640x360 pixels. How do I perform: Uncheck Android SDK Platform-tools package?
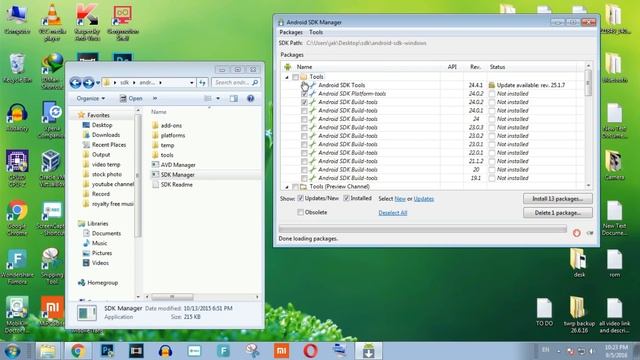click(304, 94)
